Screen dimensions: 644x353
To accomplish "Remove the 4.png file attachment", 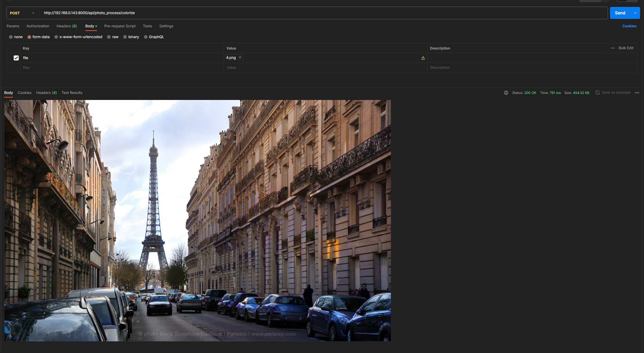I will coord(240,57).
